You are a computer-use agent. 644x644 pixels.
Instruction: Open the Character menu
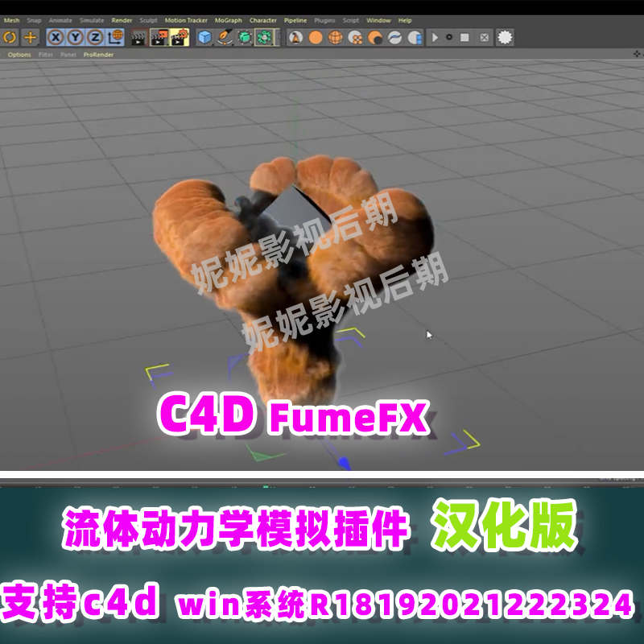pyautogui.click(x=263, y=20)
